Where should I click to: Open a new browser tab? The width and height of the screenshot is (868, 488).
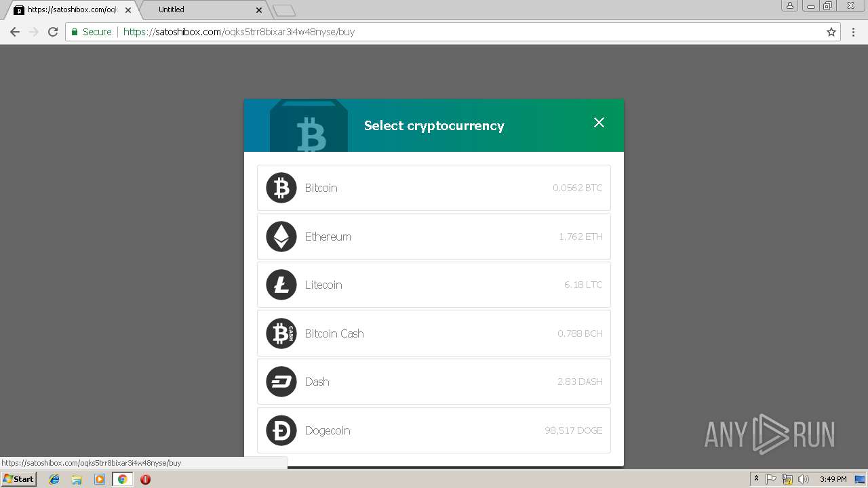point(284,10)
